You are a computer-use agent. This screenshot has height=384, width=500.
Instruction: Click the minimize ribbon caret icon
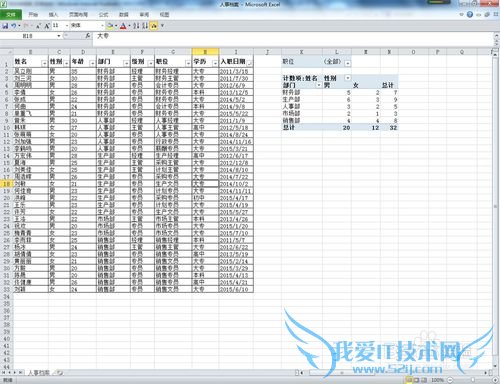[462, 14]
